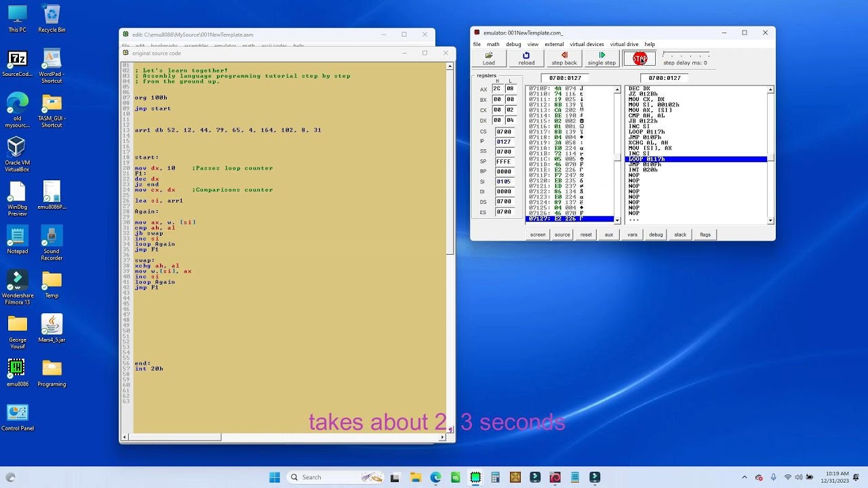
Task: Select the Programing folder on desktop
Action: (52, 373)
